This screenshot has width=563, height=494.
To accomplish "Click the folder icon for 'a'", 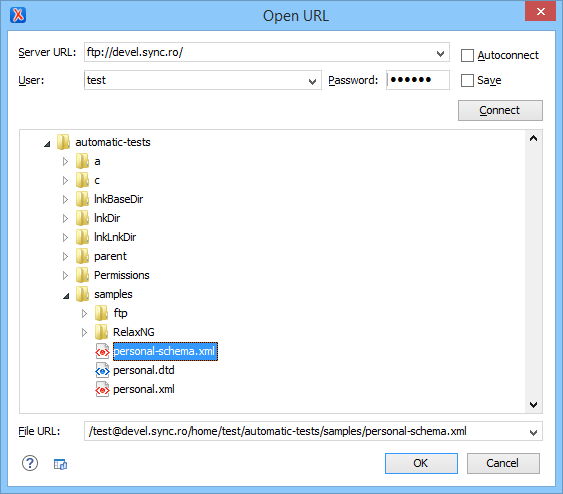I will tap(83, 161).
